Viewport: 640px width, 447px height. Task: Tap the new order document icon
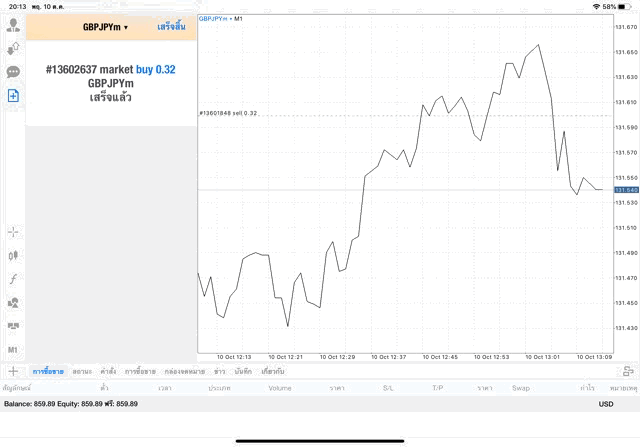14,96
